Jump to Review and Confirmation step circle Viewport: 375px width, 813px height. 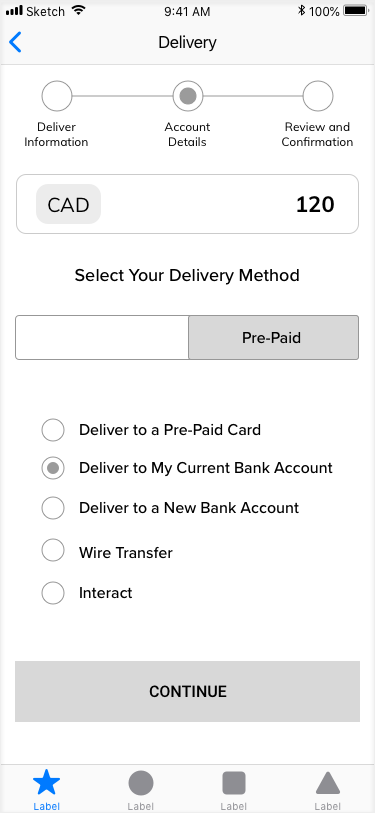point(318,96)
